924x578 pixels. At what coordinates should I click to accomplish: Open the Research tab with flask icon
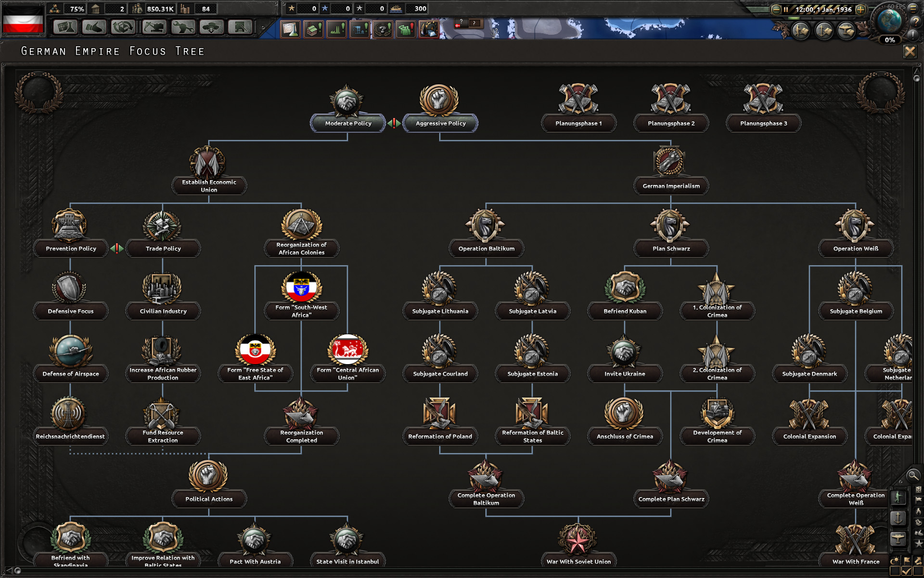[65, 27]
